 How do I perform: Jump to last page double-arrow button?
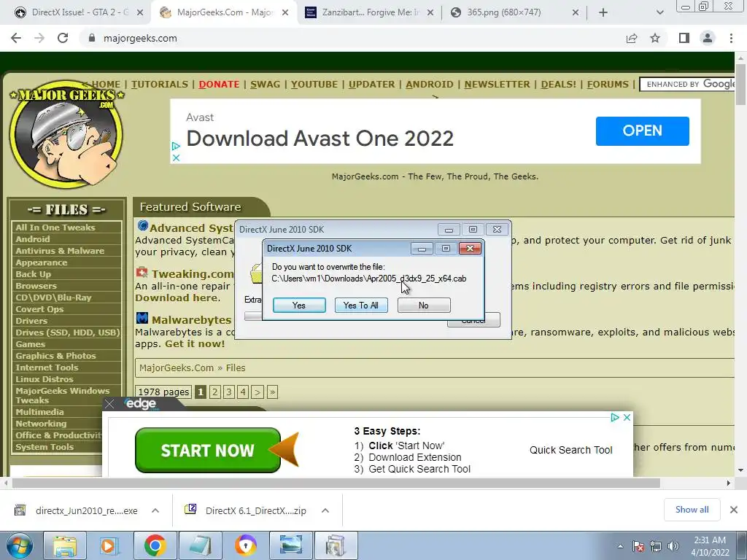272,392
